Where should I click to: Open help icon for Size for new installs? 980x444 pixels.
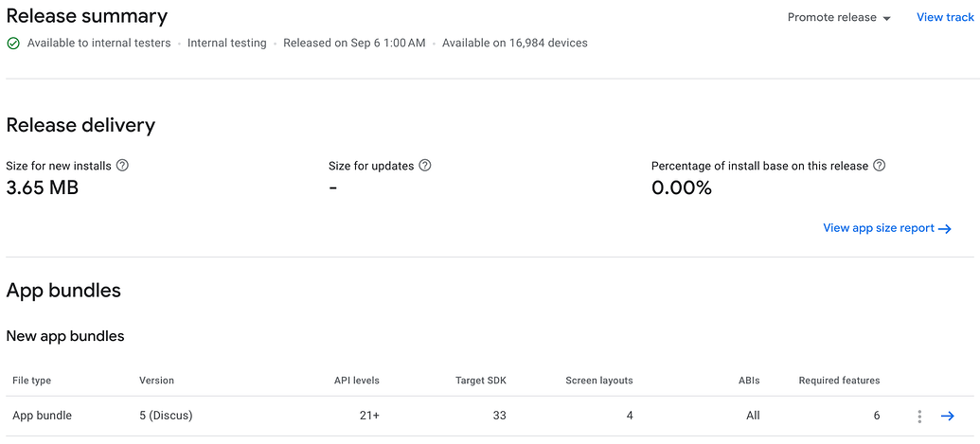tap(122, 166)
